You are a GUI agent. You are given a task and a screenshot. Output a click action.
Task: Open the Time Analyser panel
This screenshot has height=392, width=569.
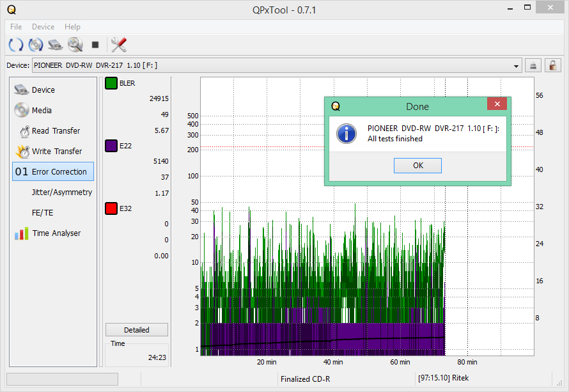(x=53, y=233)
